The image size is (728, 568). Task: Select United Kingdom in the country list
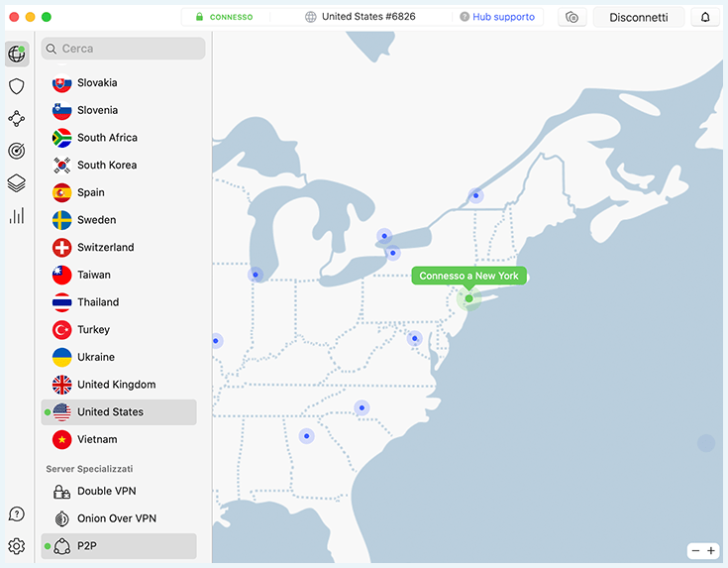[119, 385]
